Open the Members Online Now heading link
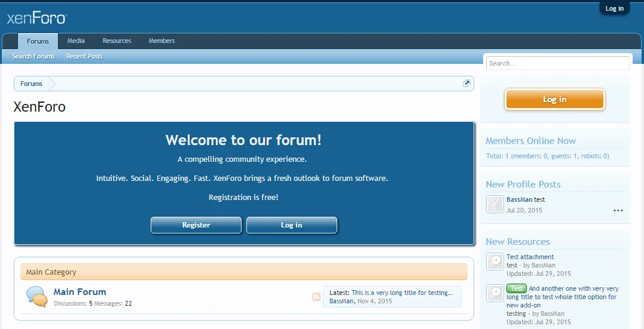Viewport: 644px width, 329px height. 530,141
